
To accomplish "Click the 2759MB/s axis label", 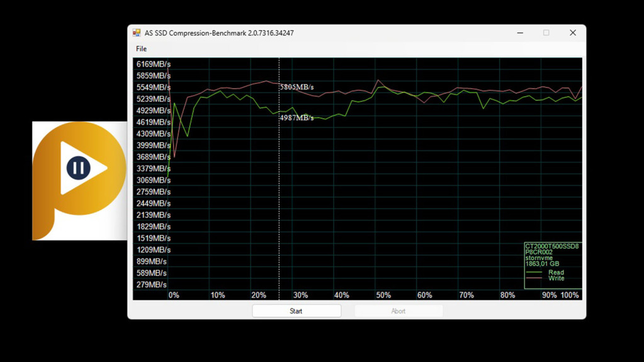I will click(153, 191).
